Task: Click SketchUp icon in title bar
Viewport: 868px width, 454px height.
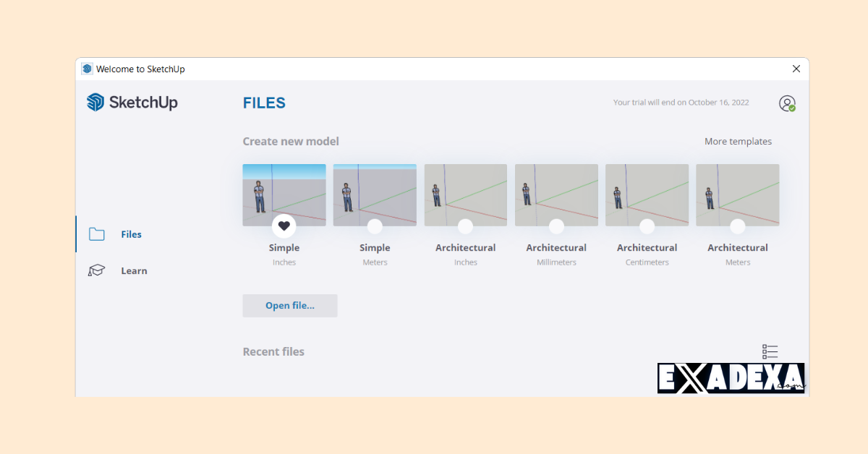Action: click(x=87, y=69)
